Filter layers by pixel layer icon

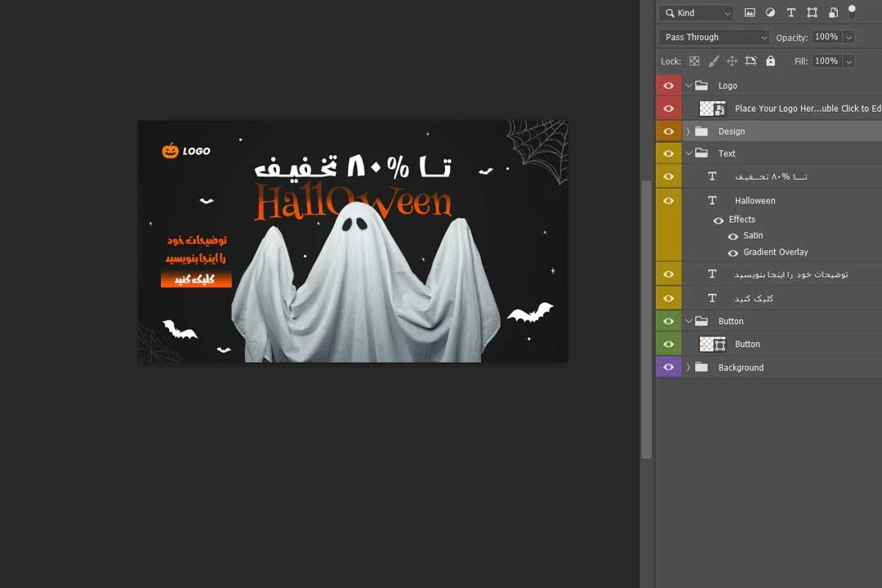pyautogui.click(x=750, y=13)
